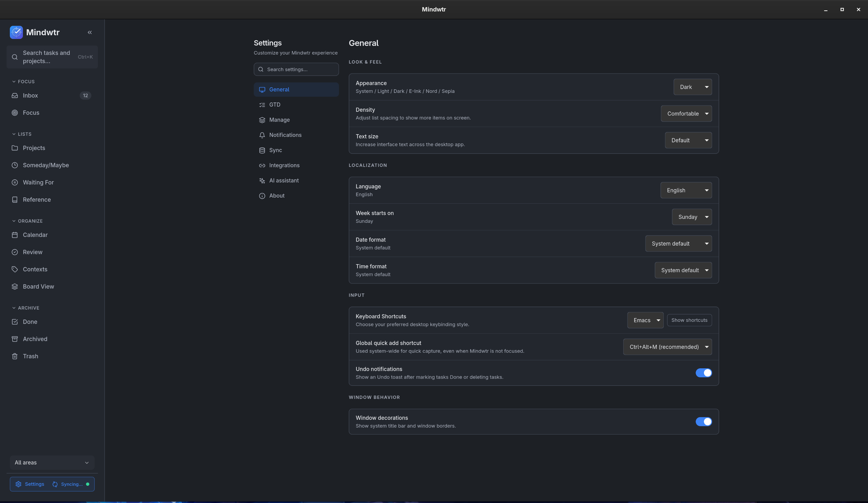The width and height of the screenshot is (868, 503).
Task: Click the Notifications bell icon
Action: click(262, 135)
